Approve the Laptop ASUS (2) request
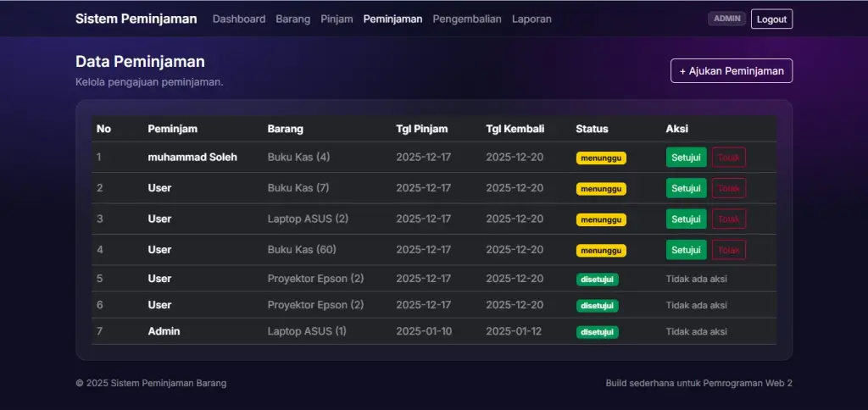This screenshot has height=410, width=868. (x=686, y=219)
